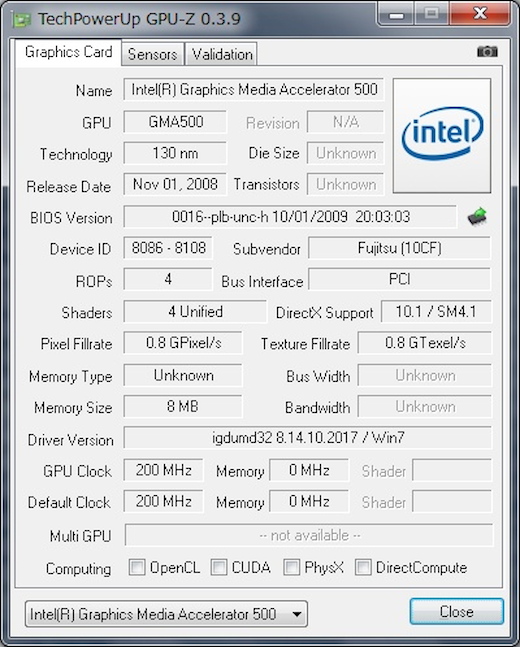Click the Shaders field 4 Unified
The image size is (520, 647).
point(195,312)
